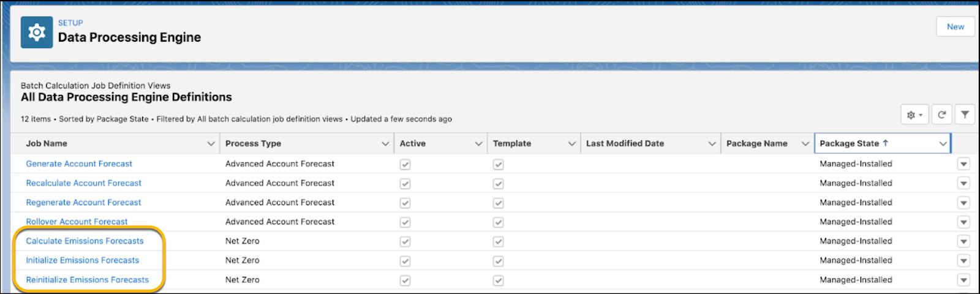Click Managed-Installed in Generate Account Forecast row
The image size is (980, 294).
click(856, 164)
